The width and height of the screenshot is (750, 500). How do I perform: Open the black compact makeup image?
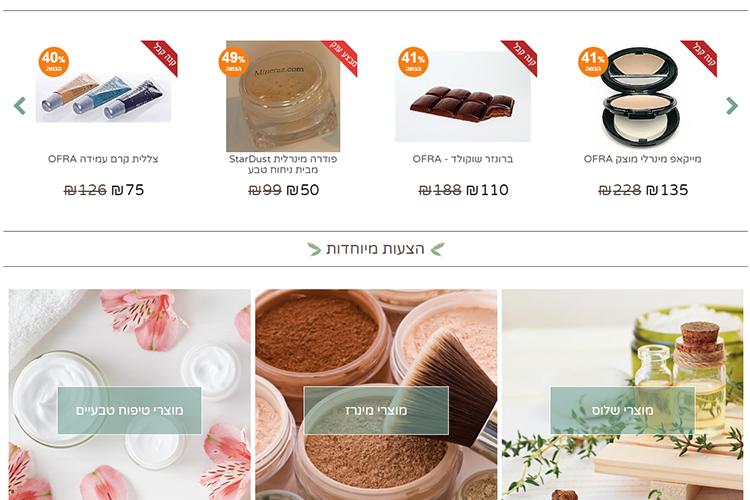[640, 97]
